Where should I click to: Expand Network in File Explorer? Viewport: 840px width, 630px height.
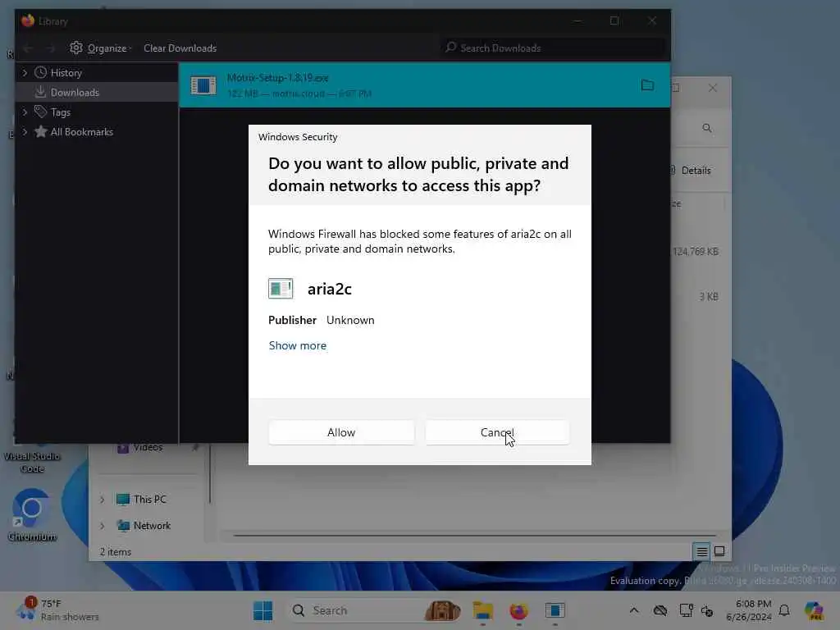103,526
